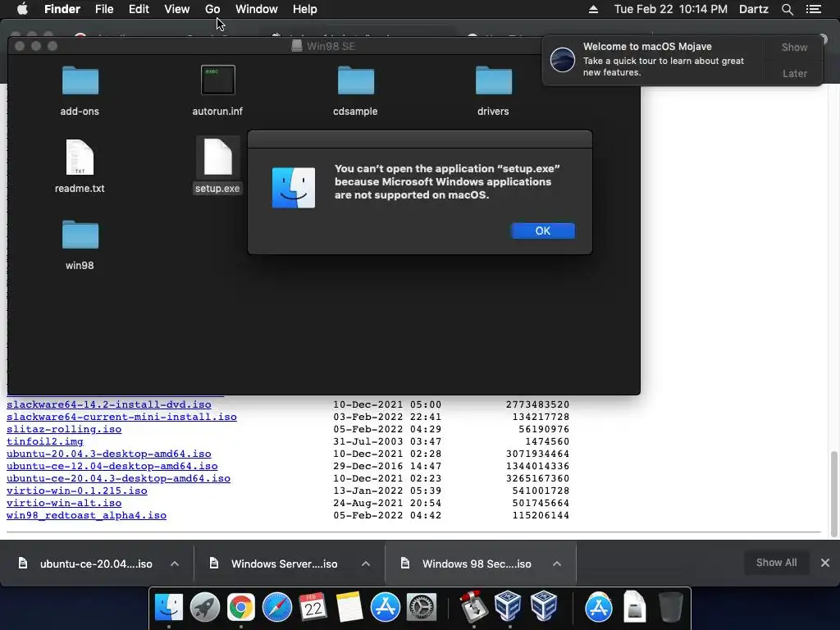Screen dimensions: 840x630
Task: Open virtio-win-alt.iso link
Action: point(64,503)
